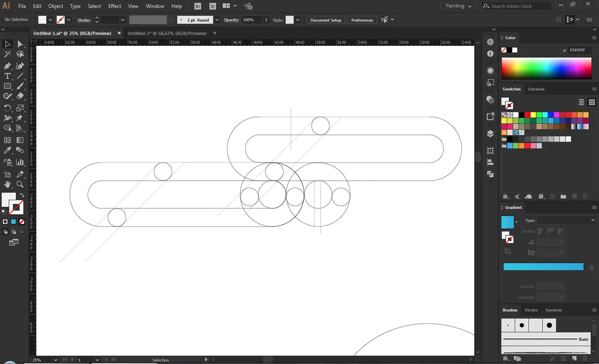This screenshot has width=599, height=364.
Task: Select the Column Graph tool
Action: 20,162
